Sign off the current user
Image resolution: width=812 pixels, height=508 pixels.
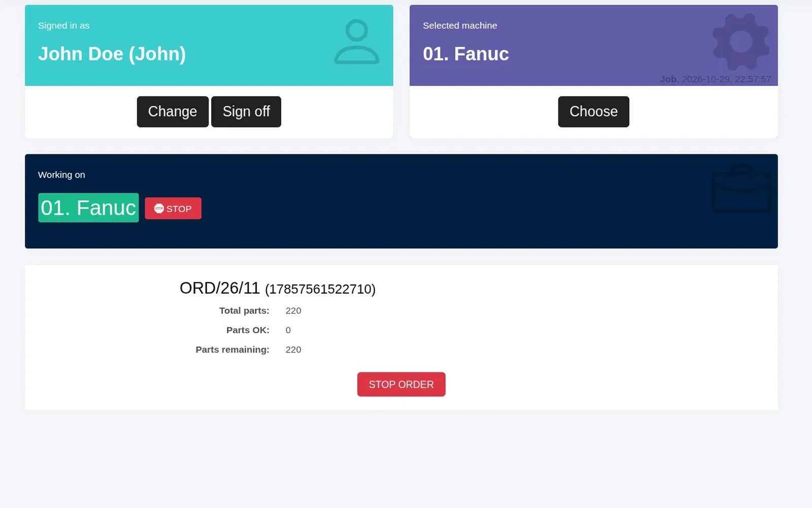pos(246,112)
